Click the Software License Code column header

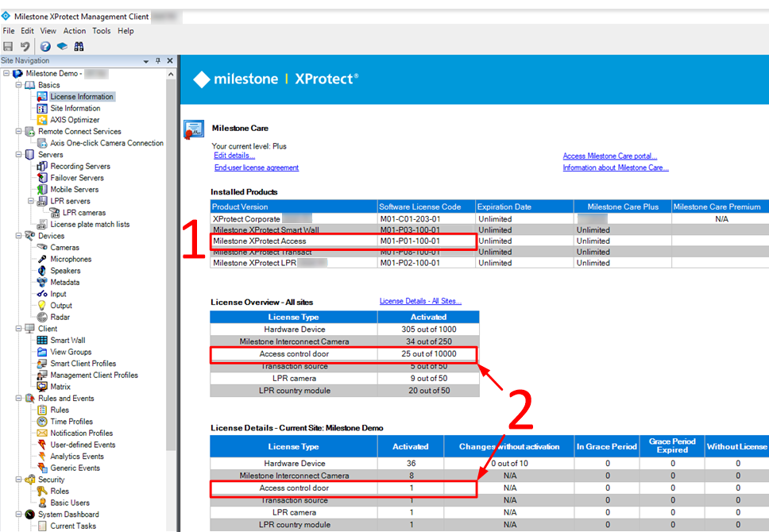(x=426, y=207)
